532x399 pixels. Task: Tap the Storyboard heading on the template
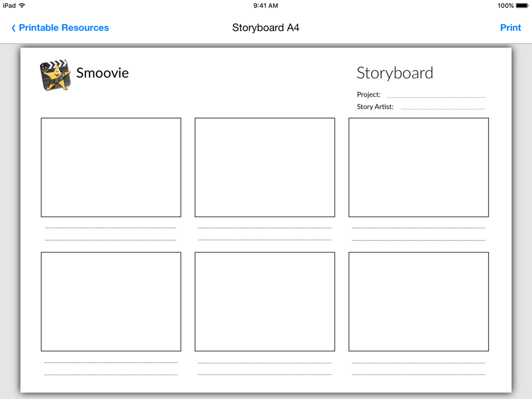coord(395,73)
